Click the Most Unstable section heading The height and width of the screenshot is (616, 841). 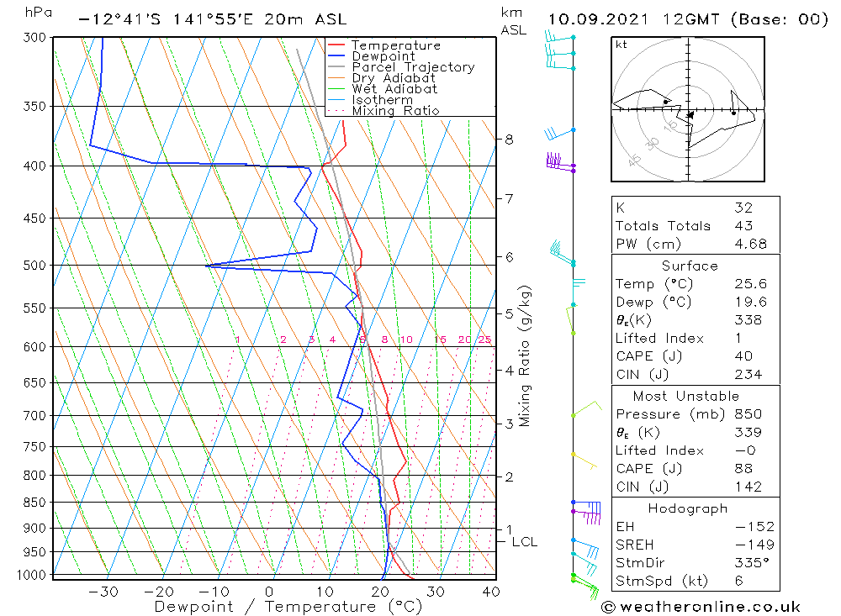coord(686,396)
